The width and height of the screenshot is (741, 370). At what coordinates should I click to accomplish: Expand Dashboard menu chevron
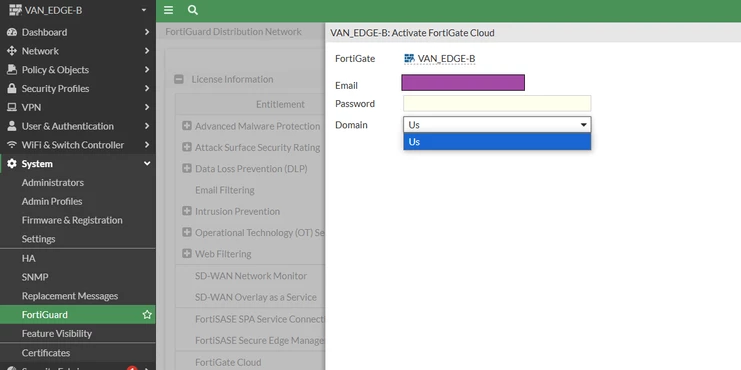click(147, 32)
